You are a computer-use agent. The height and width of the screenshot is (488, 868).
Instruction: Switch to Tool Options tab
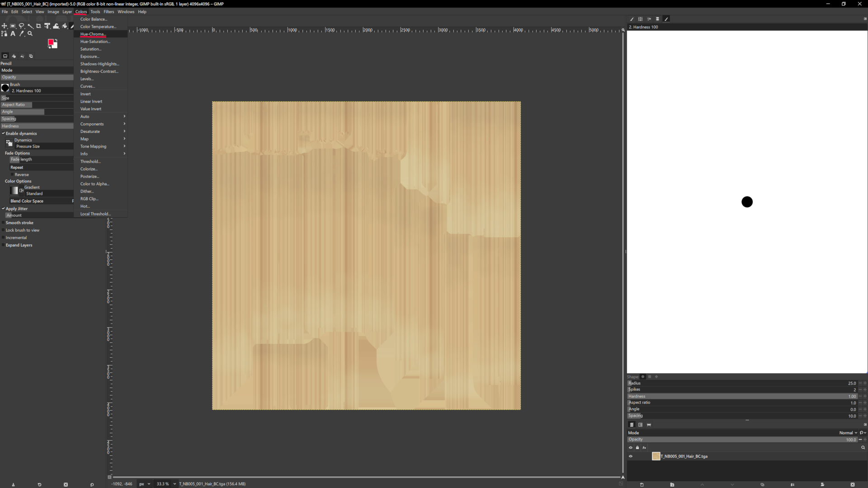[x=5, y=56]
